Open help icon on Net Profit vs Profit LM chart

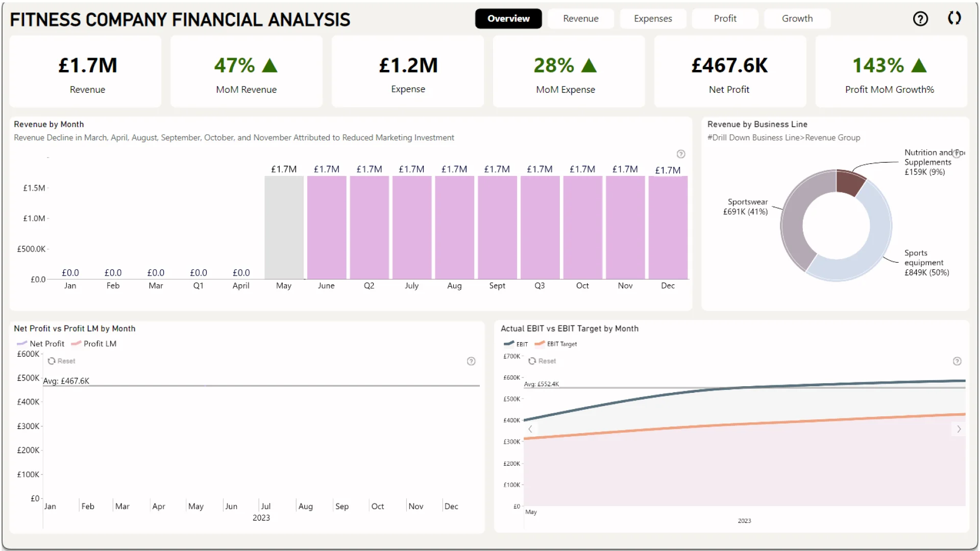tap(471, 361)
